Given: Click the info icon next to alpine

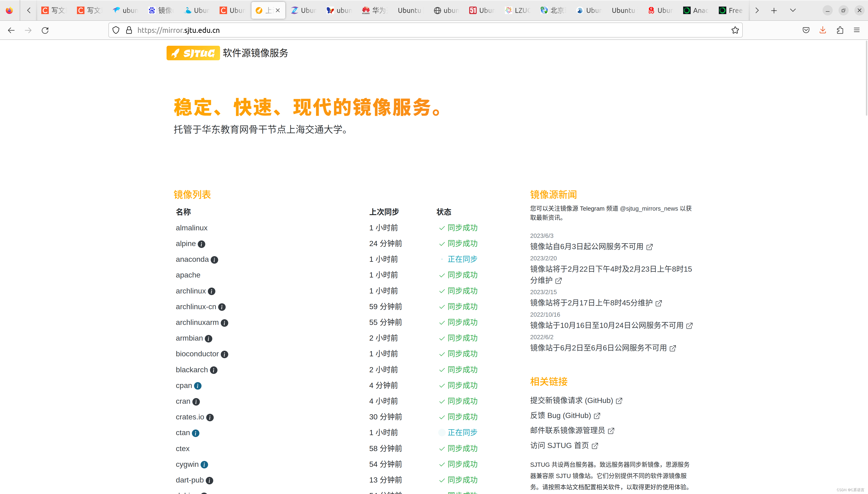Looking at the screenshot, I should point(201,244).
